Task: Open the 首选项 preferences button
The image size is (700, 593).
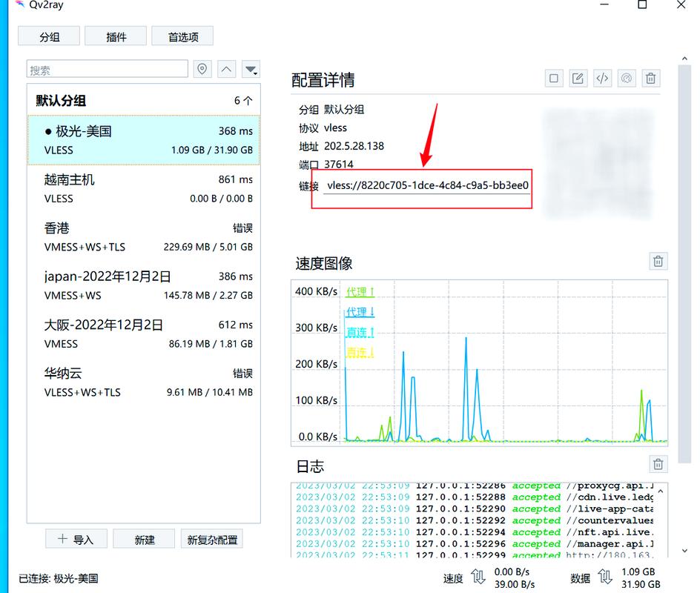Action: [x=182, y=36]
